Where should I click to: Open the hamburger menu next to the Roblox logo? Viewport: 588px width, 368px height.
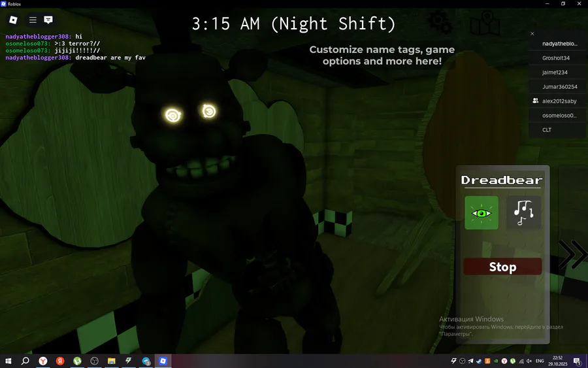[x=33, y=20]
